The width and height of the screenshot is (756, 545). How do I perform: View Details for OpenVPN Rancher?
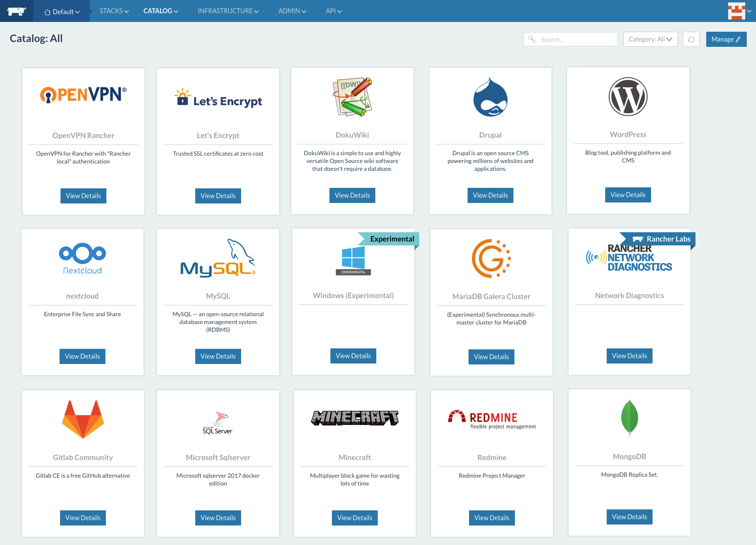83,196
